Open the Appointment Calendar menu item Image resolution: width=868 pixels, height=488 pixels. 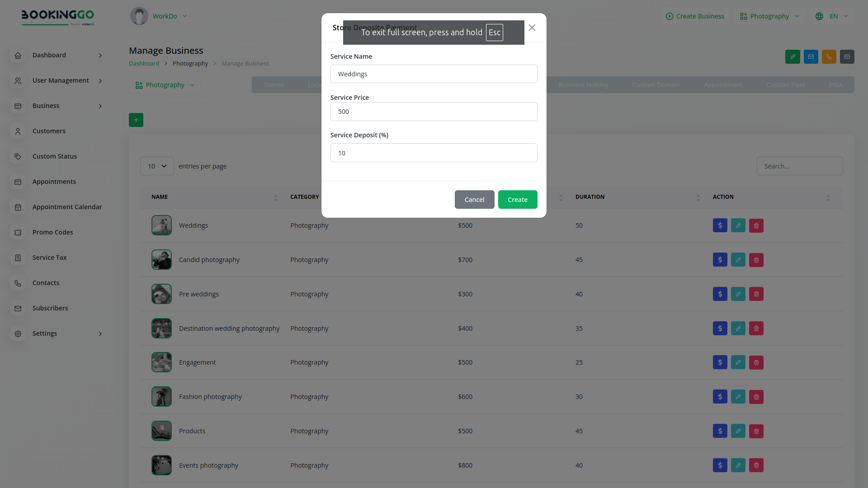point(67,207)
